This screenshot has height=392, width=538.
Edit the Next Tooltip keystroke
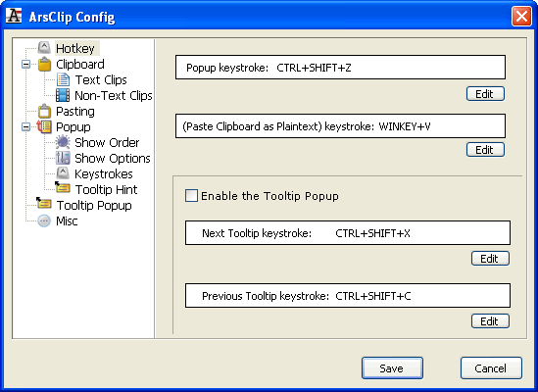click(490, 259)
